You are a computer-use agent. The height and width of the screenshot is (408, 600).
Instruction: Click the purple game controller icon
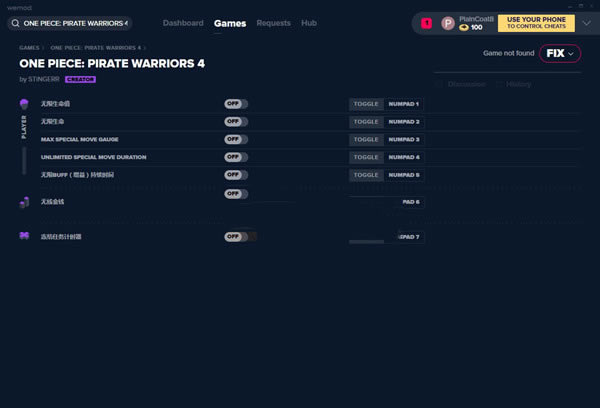(x=24, y=236)
